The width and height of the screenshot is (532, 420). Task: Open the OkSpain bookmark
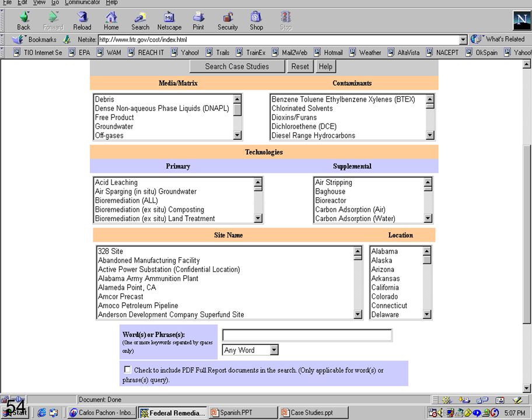pos(482,52)
